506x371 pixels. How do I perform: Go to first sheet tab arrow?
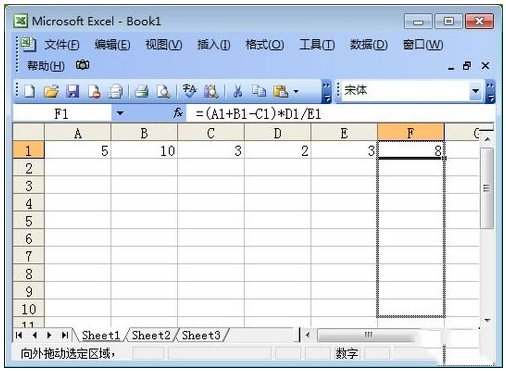pyautogui.click(x=19, y=335)
